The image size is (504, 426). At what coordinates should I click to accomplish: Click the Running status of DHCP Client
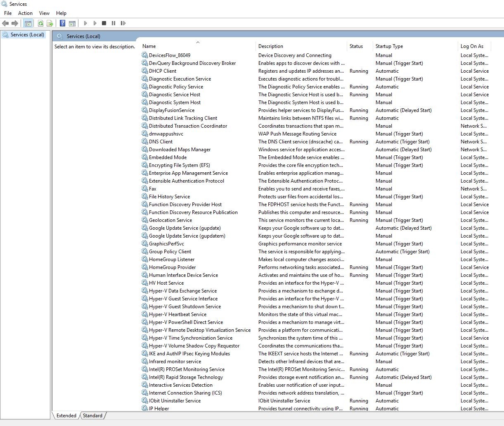[x=359, y=71]
